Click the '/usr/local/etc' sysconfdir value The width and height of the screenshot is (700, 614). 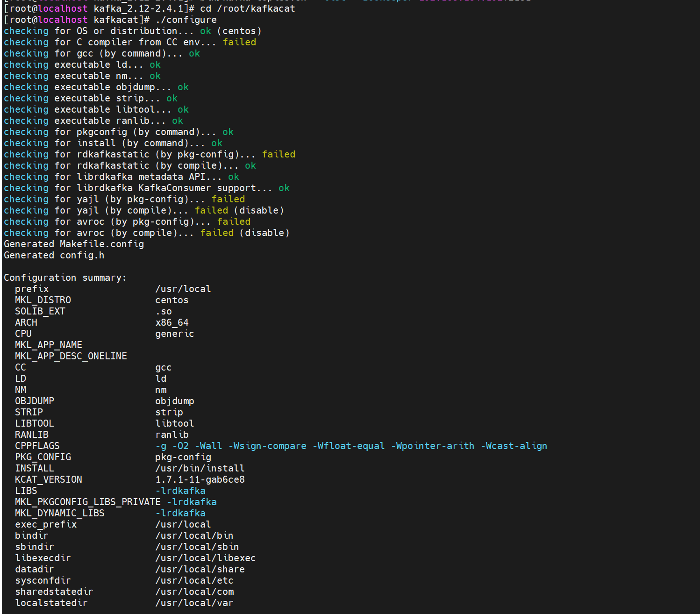coord(194,580)
